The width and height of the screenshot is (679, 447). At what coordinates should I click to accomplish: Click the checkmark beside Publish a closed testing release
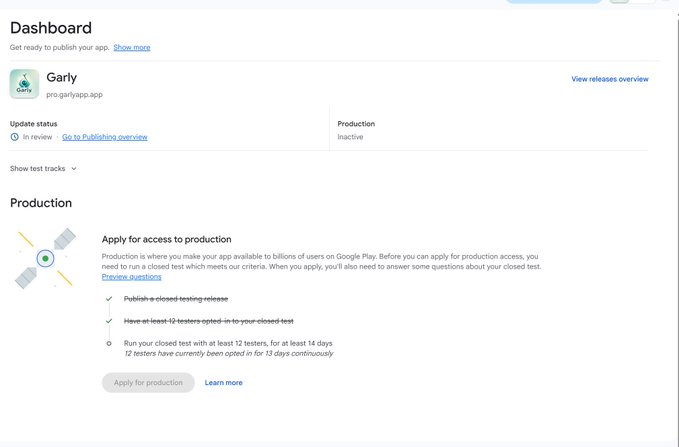109,299
